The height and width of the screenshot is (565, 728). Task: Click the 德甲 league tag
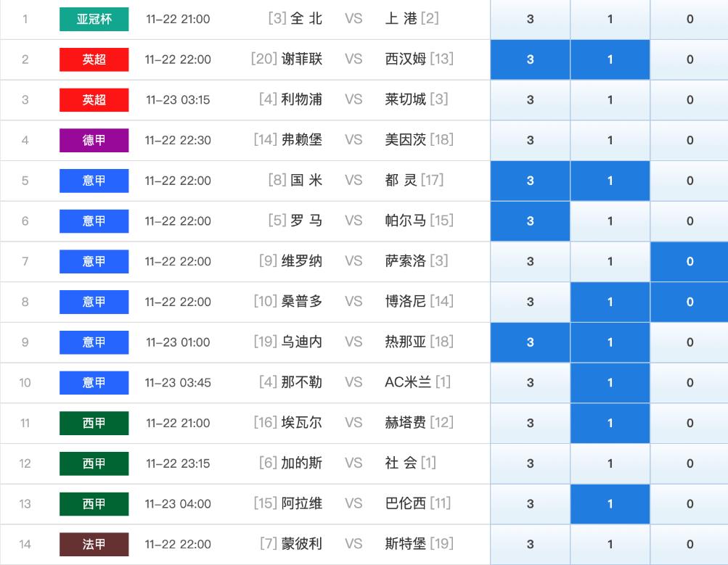tap(94, 140)
